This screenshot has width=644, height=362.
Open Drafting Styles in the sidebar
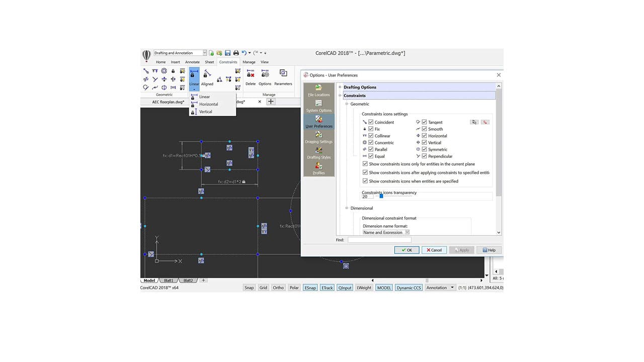tap(318, 155)
